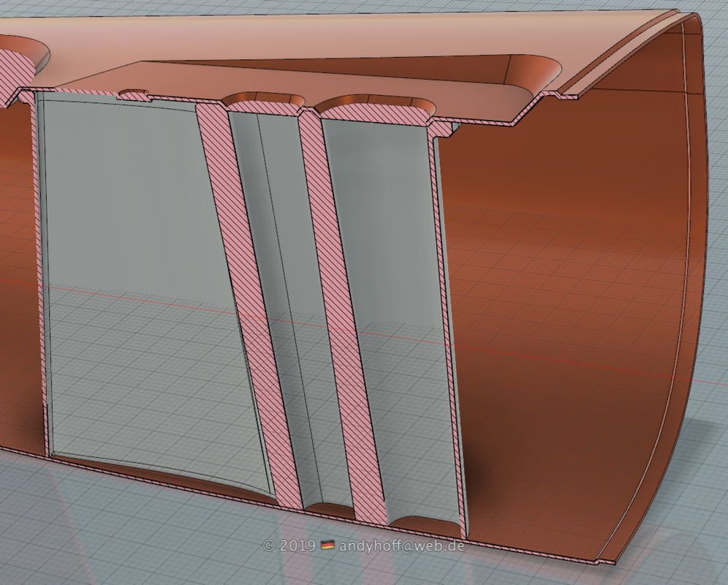This screenshot has height=585, width=728.
Task: Click the small oval notch on top ledge
Action: point(132,94)
